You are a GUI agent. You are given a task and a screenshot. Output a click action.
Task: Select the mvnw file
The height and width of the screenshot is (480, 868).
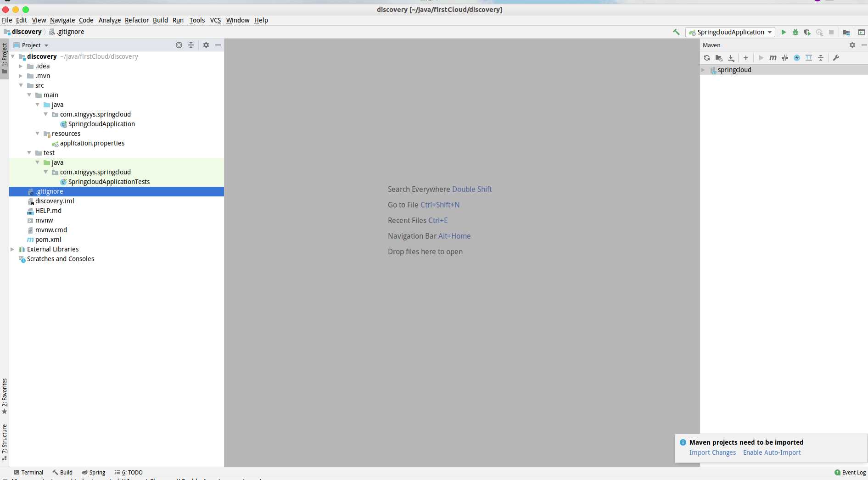pyautogui.click(x=44, y=220)
